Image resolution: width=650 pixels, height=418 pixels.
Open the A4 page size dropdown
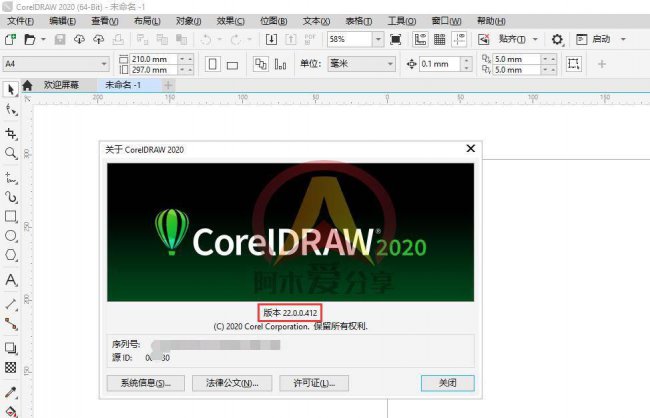(104, 64)
